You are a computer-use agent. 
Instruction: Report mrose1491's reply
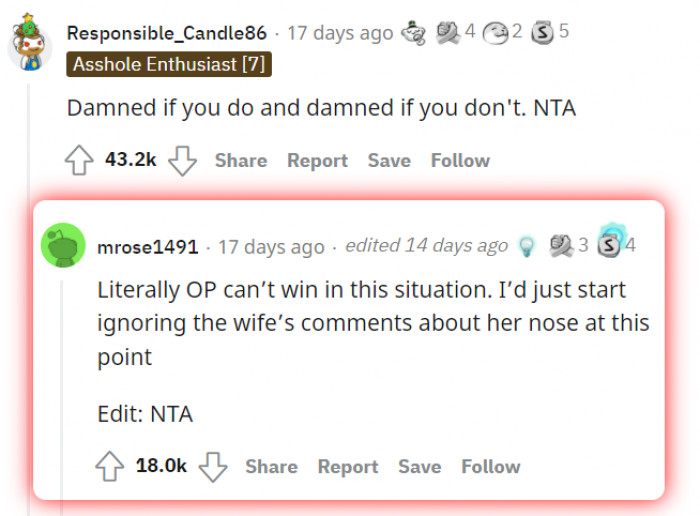tap(347, 466)
